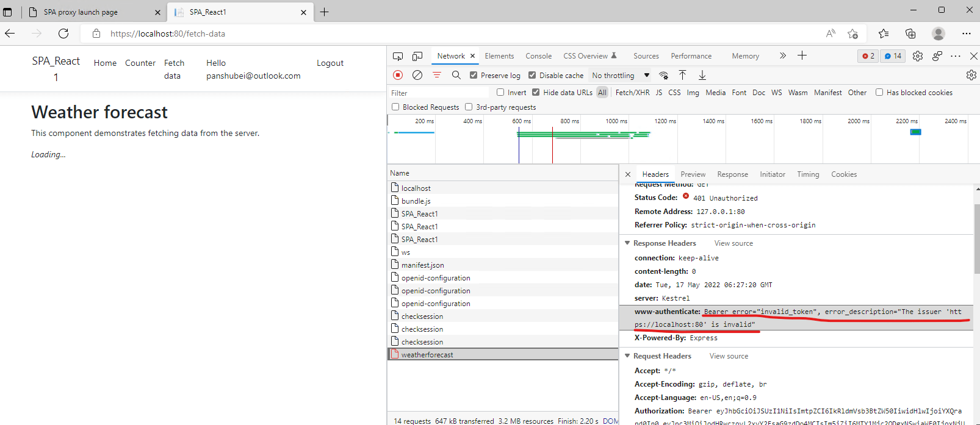
Task: Switch to the Elements tab
Action: [x=499, y=56]
